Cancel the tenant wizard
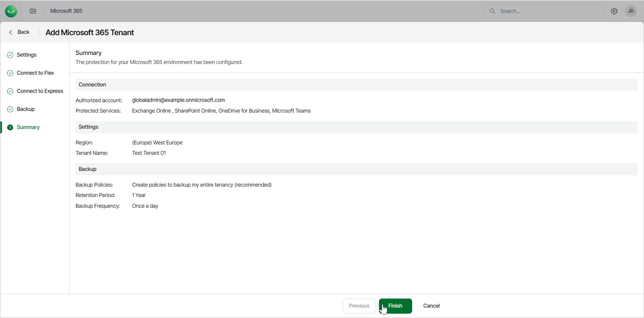Viewport: 644px width, 318px height. tap(431, 306)
